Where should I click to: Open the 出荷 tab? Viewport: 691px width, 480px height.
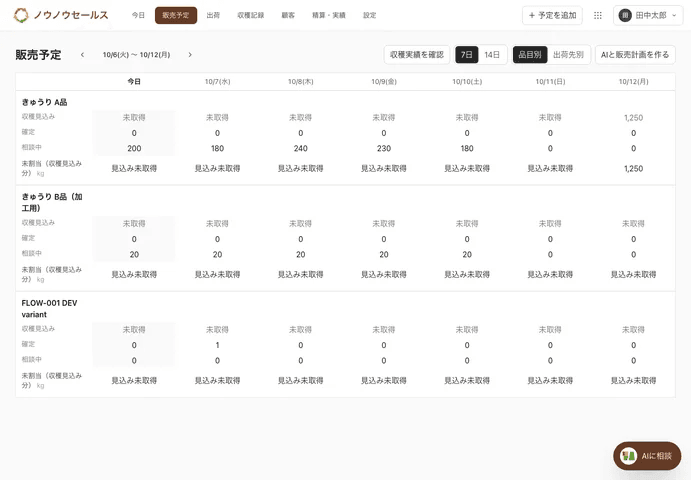pos(213,15)
